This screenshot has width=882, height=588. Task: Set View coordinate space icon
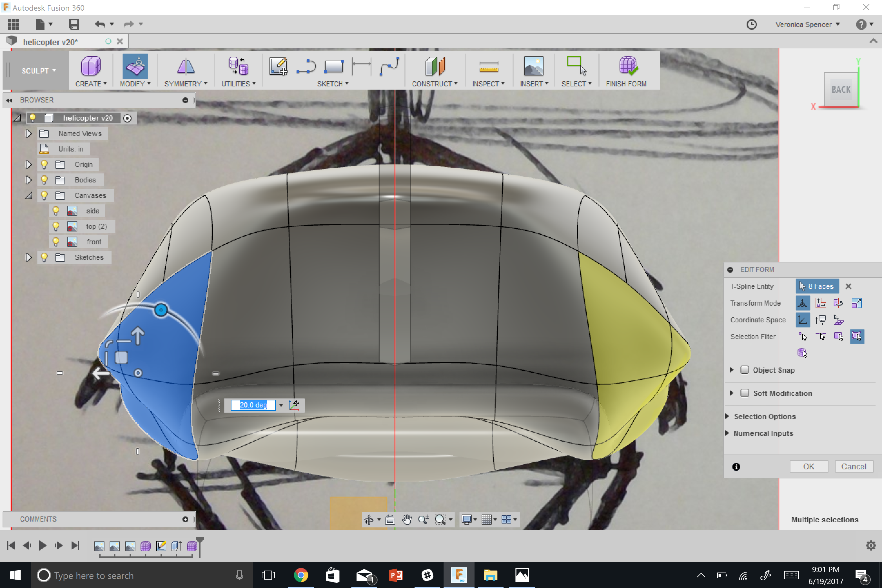click(x=820, y=320)
